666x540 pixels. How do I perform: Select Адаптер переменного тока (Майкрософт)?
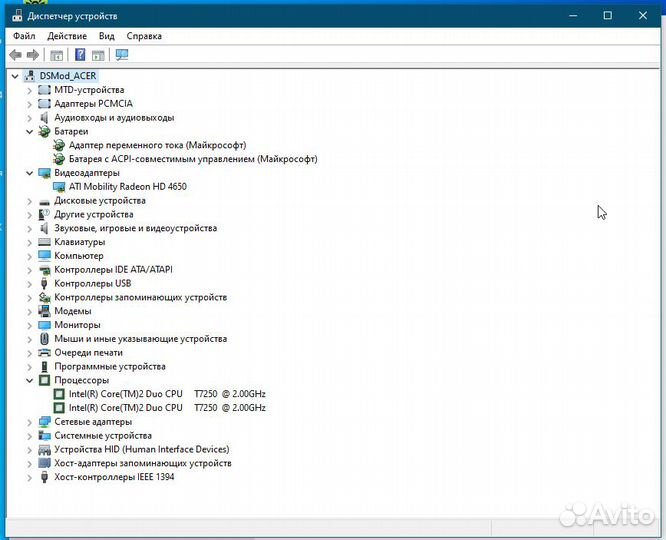158,145
